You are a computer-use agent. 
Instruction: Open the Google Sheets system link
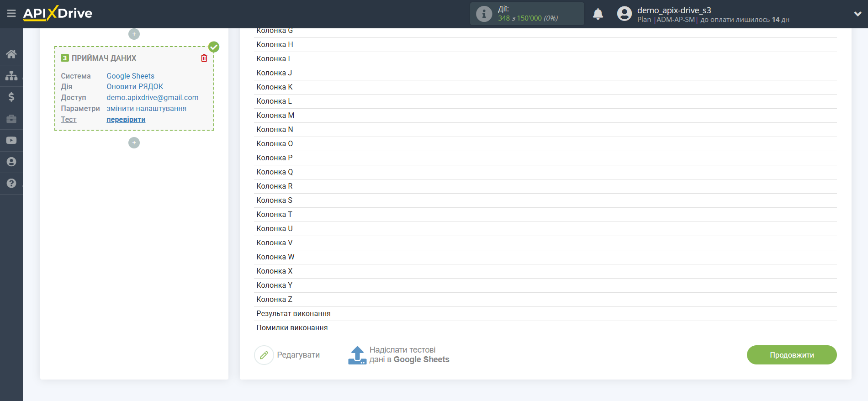(130, 76)
